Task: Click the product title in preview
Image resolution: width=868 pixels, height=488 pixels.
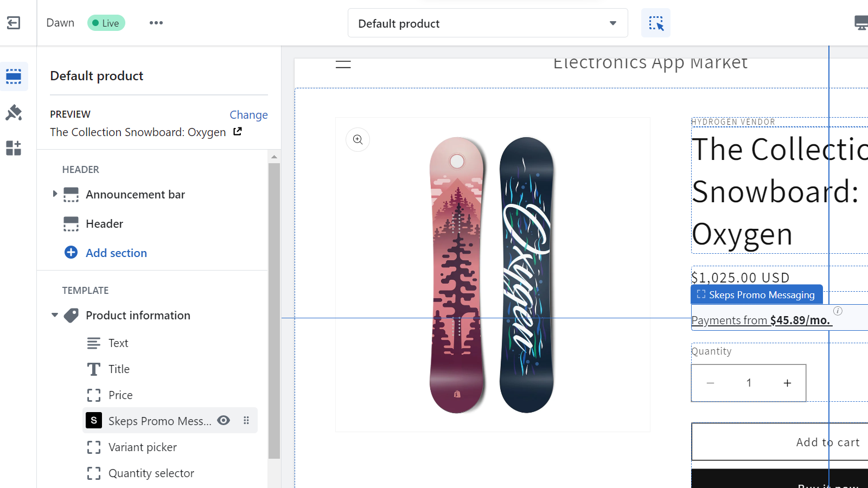Action: click(x=780, y=191)
